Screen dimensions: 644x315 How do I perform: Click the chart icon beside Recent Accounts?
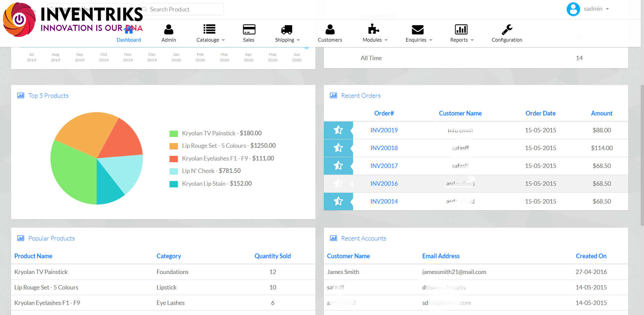coord(334,238)
